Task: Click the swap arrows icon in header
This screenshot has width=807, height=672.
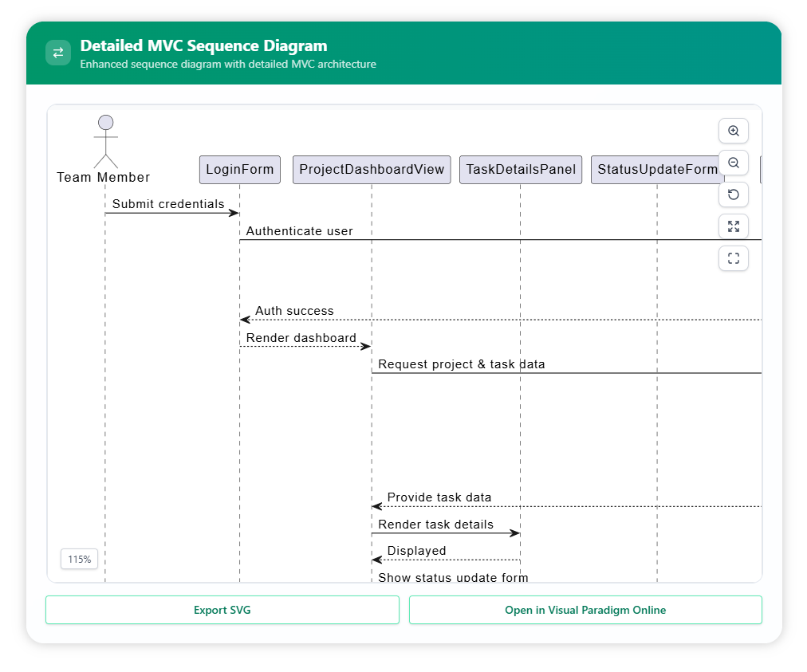Action: point(58,53)
